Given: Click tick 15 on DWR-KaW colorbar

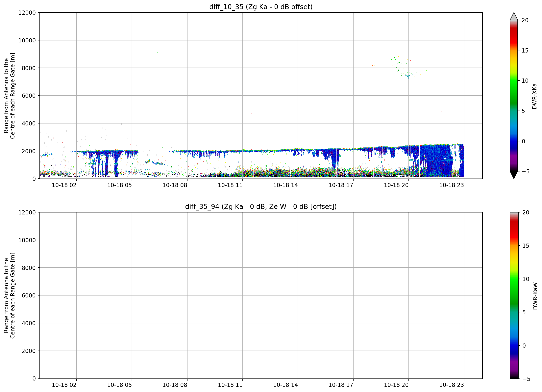Looking at the screenshot, I should click(x=526, y=246).
